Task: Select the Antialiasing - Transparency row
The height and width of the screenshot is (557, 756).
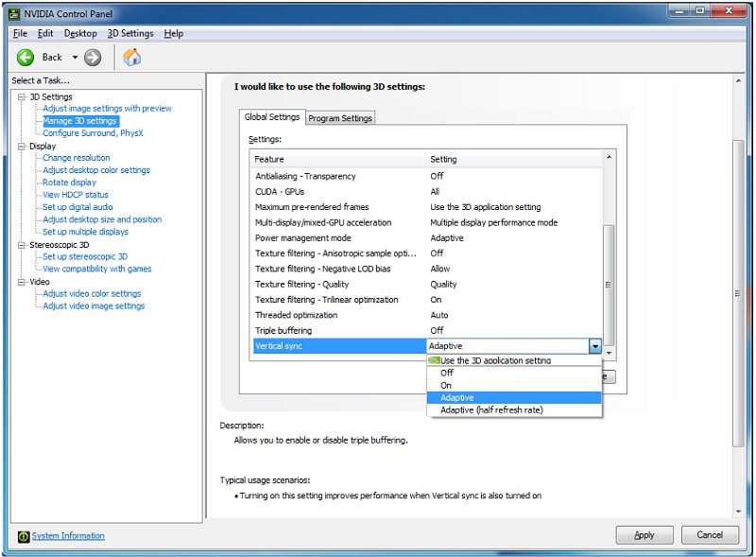Action: click(427, 176)
